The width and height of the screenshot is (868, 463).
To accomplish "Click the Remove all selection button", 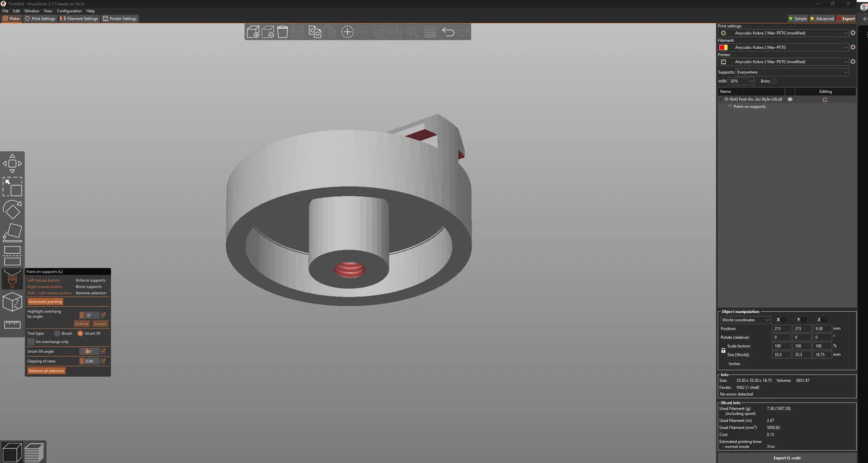I will point(46,371).
